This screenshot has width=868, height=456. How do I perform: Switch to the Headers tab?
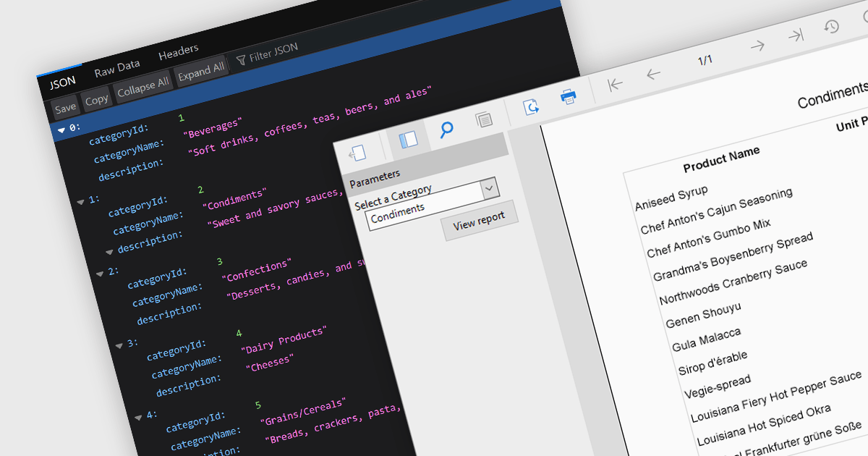pos(178,51)
